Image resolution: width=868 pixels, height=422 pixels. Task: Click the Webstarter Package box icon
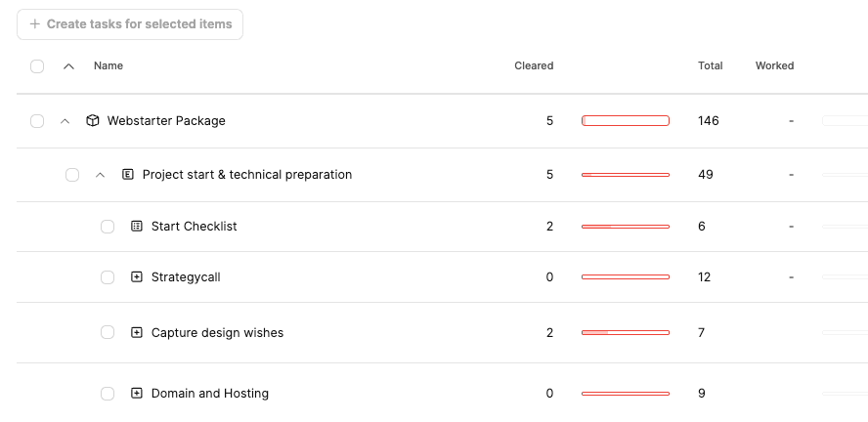click(93, 121)
